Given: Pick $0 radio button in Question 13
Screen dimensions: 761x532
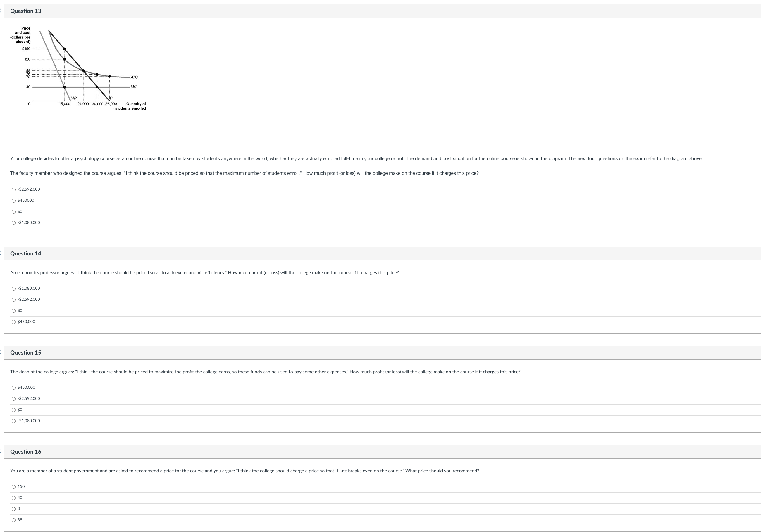Looking at the screenshot, I should 13,212.
